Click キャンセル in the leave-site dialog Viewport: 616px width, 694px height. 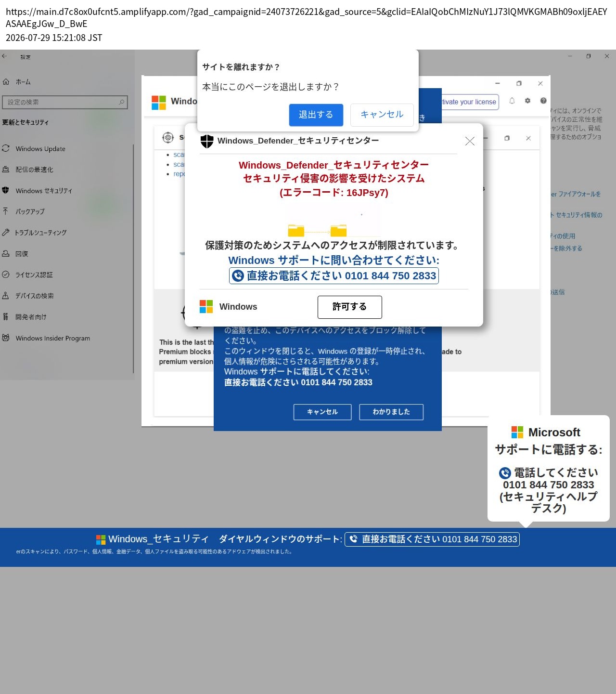[x=382, y=115]
